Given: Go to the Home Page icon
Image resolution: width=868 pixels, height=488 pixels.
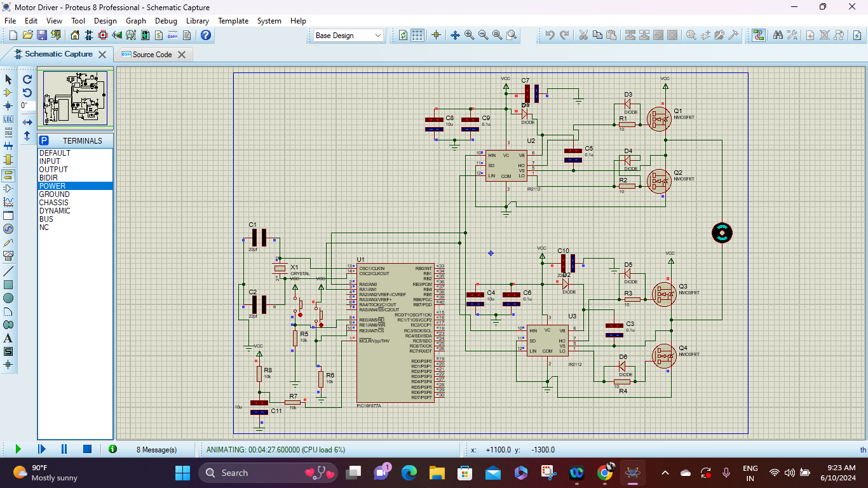Looking at the screenshot, I should (74, 35).
